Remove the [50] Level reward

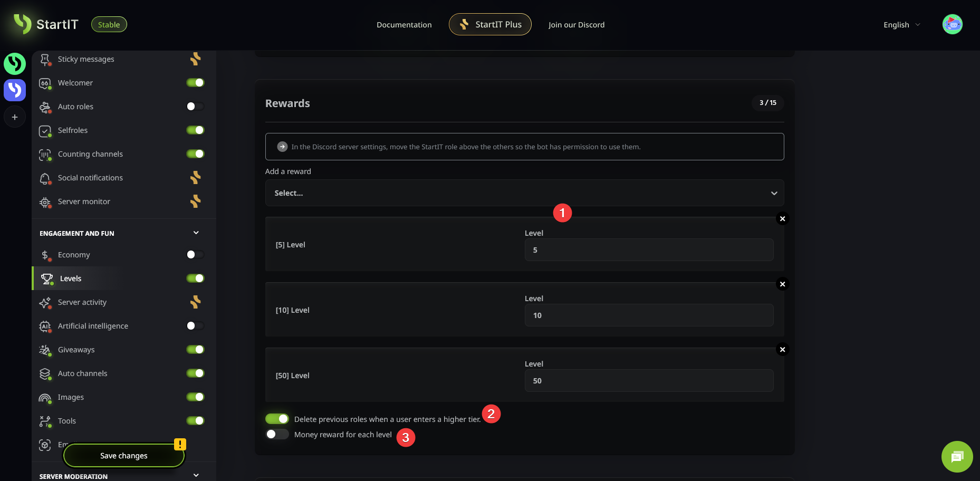[782, 350]
